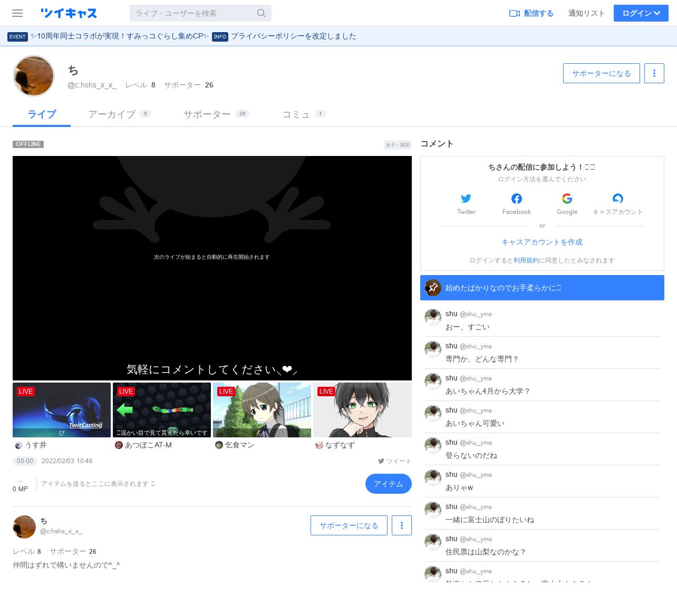Log in with the Facebook icon
This screenshot has height=616, width=677.
click(517, 199)
